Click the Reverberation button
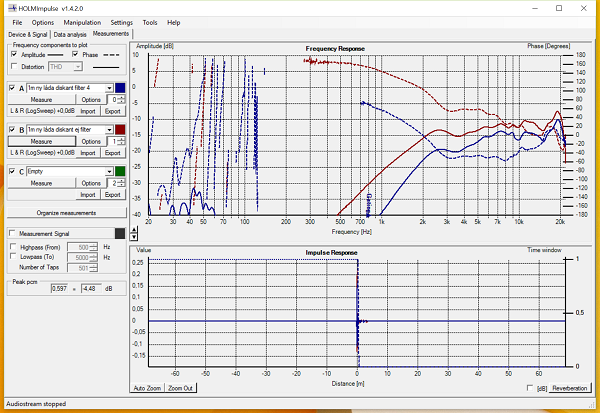 pos(570,388)
